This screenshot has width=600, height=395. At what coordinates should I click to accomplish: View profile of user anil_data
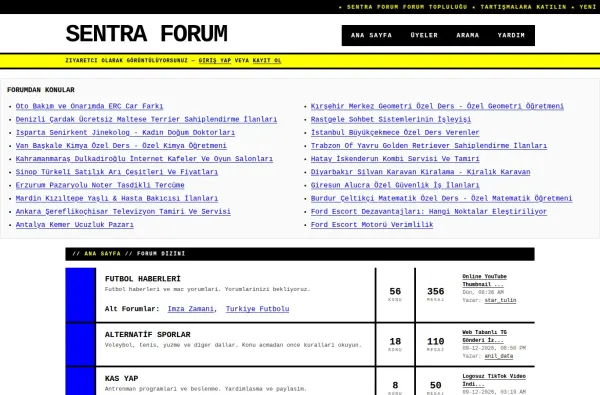tap(499, 356)
